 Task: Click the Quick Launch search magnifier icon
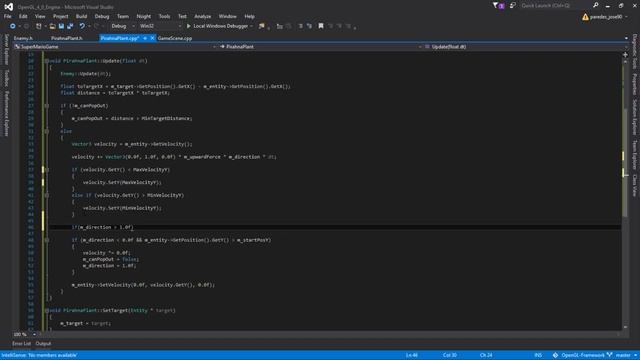coord(596,6)
